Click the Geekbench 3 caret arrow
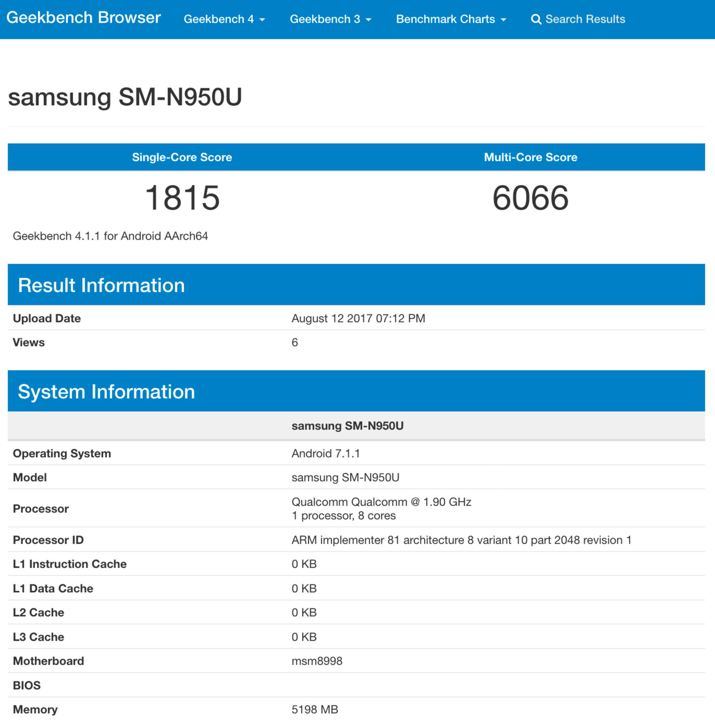This screenshot has width=715, height=728. (x=368, y=20)
